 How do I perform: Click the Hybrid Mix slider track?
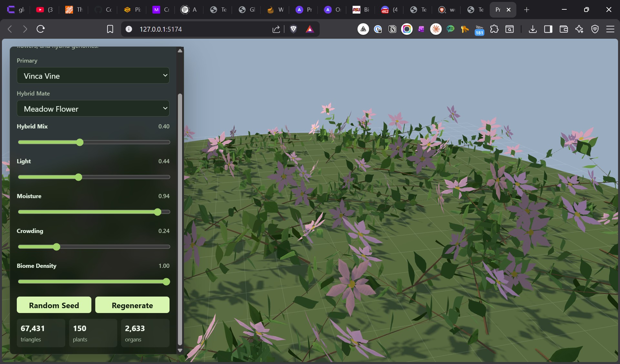click(94, 142)
